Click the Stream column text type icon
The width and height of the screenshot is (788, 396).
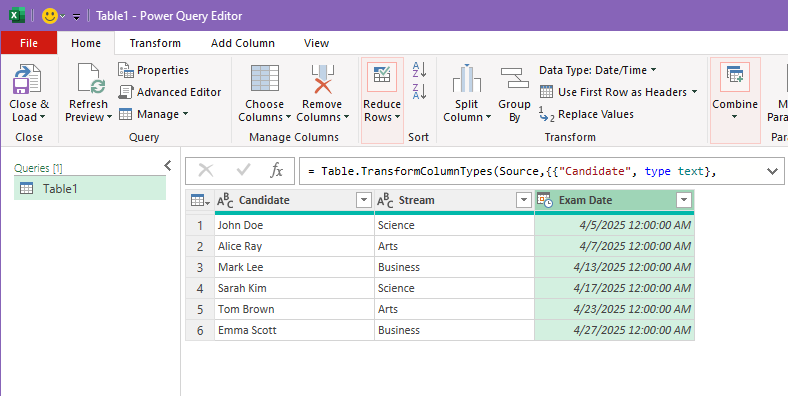pyautogui.click(x=385, y=201)
